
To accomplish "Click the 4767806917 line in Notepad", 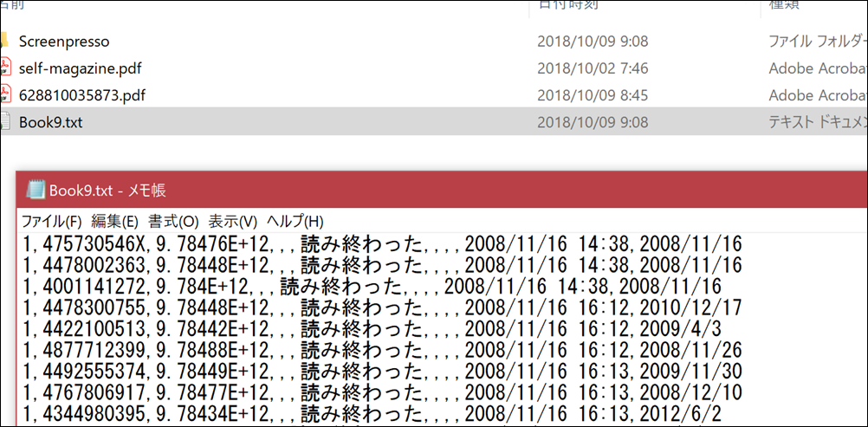I will (382, 392).
